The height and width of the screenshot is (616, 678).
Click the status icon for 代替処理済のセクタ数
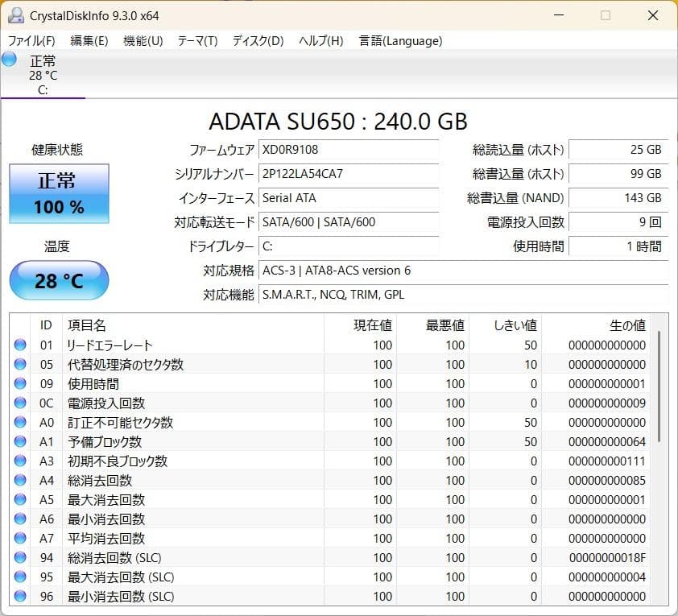[21, 364]
